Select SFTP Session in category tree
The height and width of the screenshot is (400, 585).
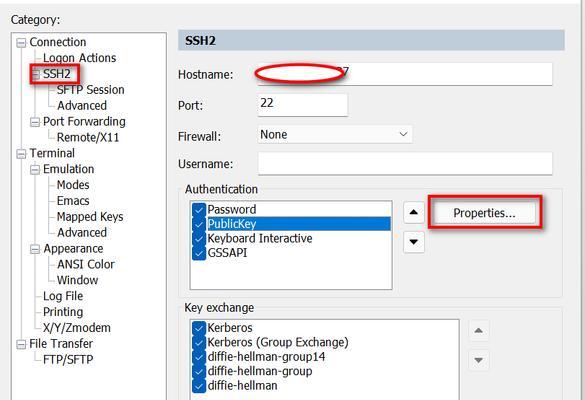click(x=90, y=90)
